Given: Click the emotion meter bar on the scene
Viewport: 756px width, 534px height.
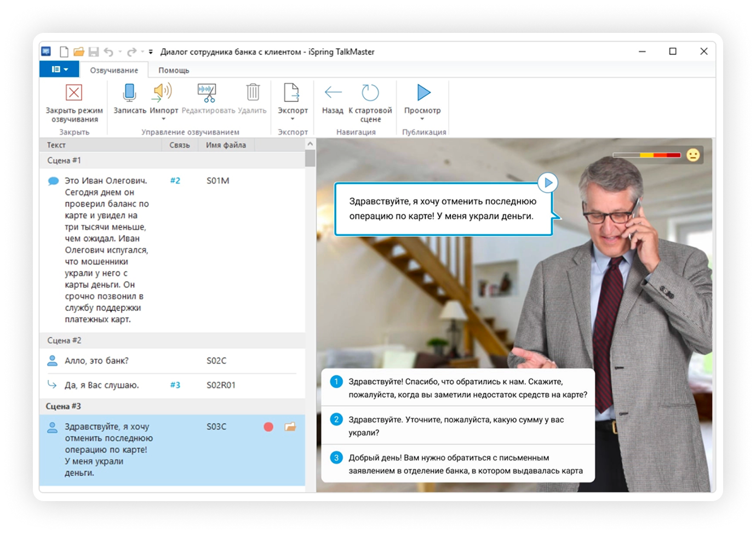Looking at the screenshot, I should tap(646, 155).
